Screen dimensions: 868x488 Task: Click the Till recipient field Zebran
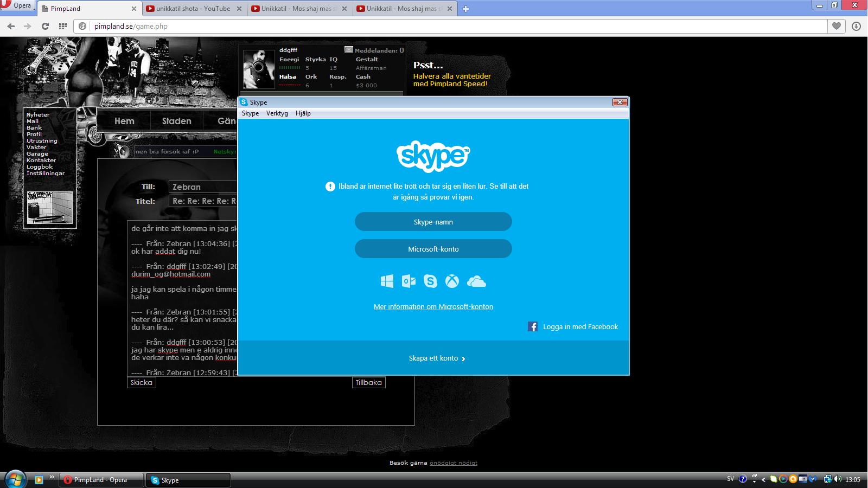tap(203, 187)
